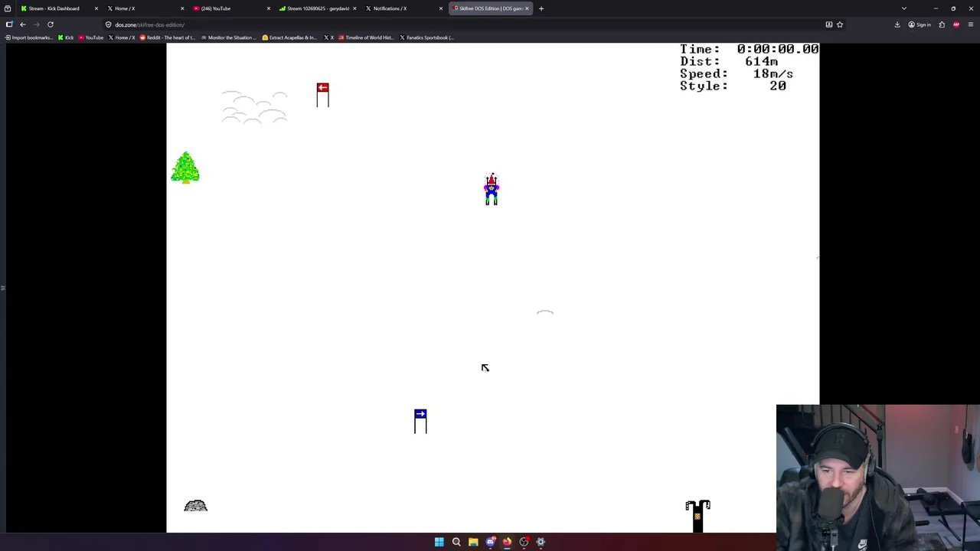Click the green pine tree
This screenshot has height=551, width=980.
click(x=185, y=168)
